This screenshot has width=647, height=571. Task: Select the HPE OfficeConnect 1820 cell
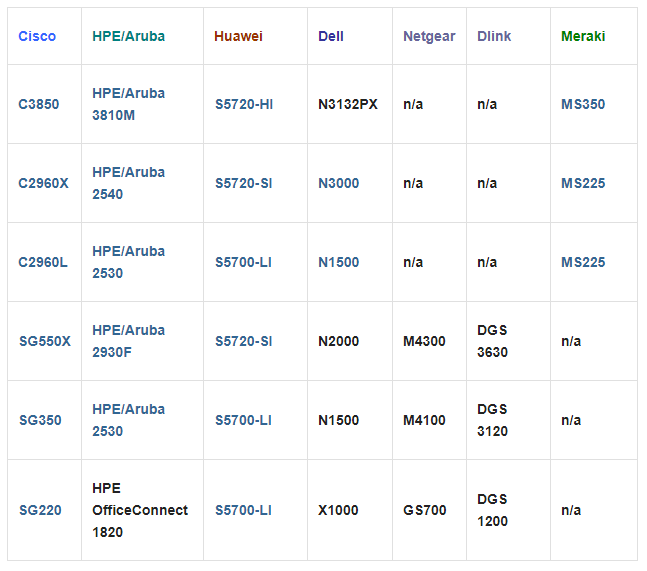coord(140,510)
